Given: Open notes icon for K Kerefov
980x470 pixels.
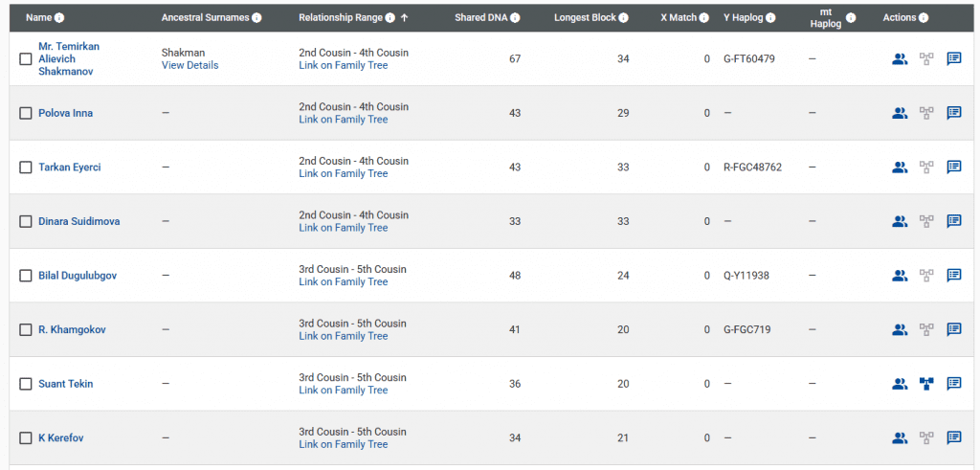Looking at the screenshot, I should click(x=954, y=438).
